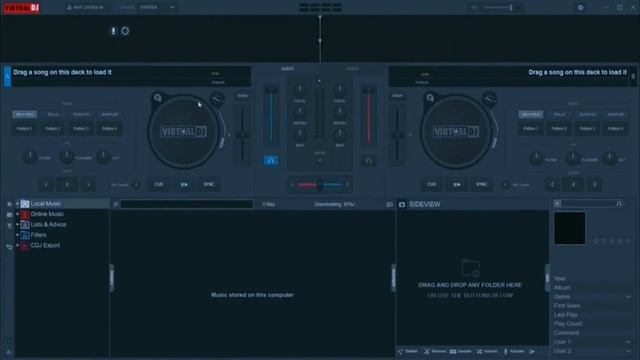This screenshot has height=360, width=640.
Task: Click the browser search field
Action: point(187,204)
